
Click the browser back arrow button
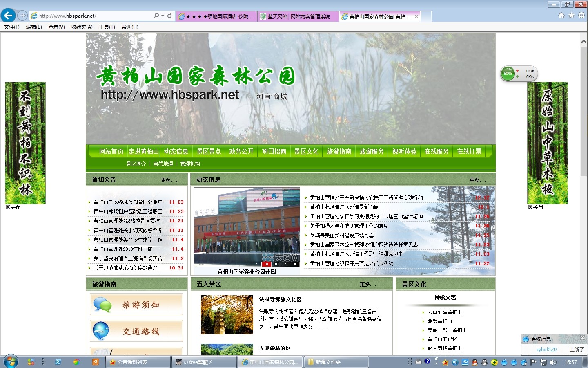tap(8, 16)
